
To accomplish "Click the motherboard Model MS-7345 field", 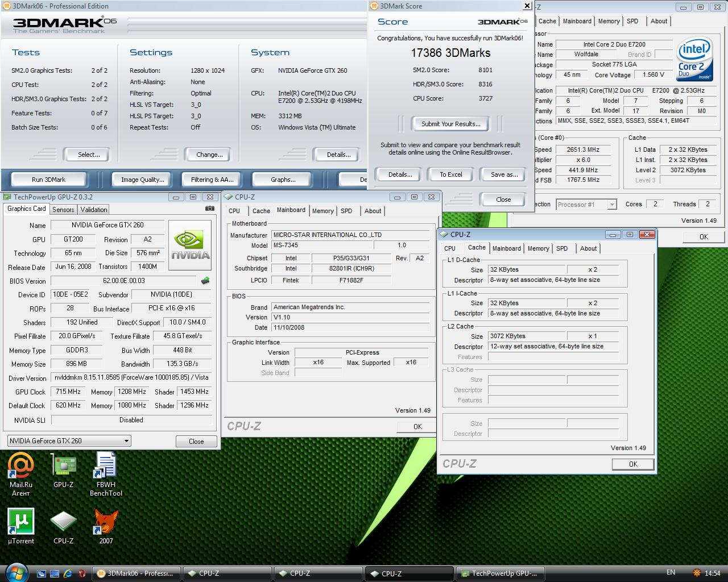I will point(322,246).
